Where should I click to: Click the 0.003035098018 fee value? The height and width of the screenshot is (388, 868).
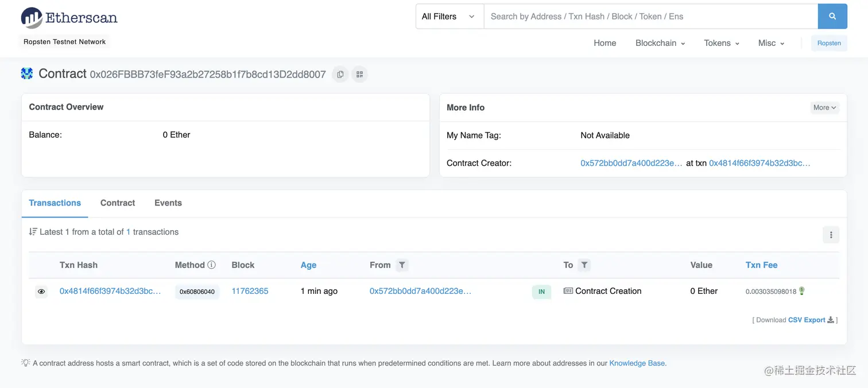[771, 292]
